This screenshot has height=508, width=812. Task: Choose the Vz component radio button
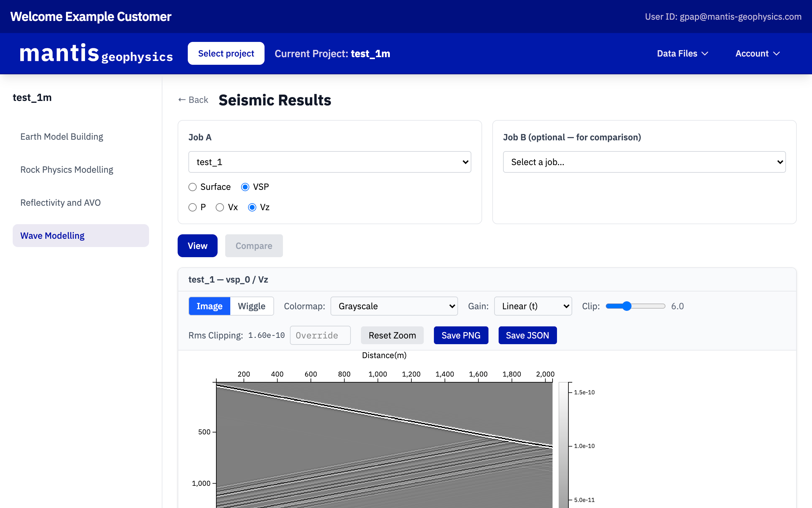pyautogui.click(x=252, y=207)
